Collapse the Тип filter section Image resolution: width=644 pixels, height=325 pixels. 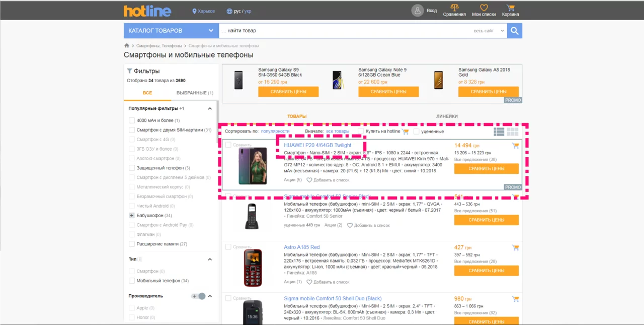click(x=210, y=259)
